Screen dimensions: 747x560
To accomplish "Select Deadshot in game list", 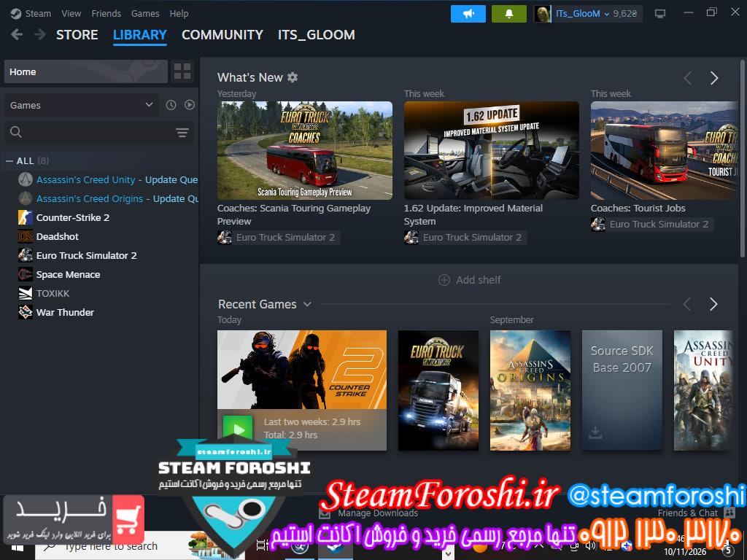I will (57, 236).
